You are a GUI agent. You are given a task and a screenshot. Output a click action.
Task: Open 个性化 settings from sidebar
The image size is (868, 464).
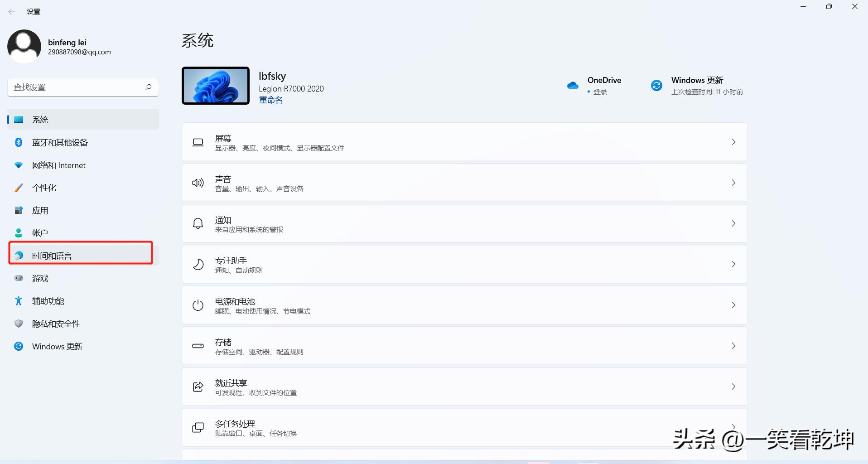[44, 188]
